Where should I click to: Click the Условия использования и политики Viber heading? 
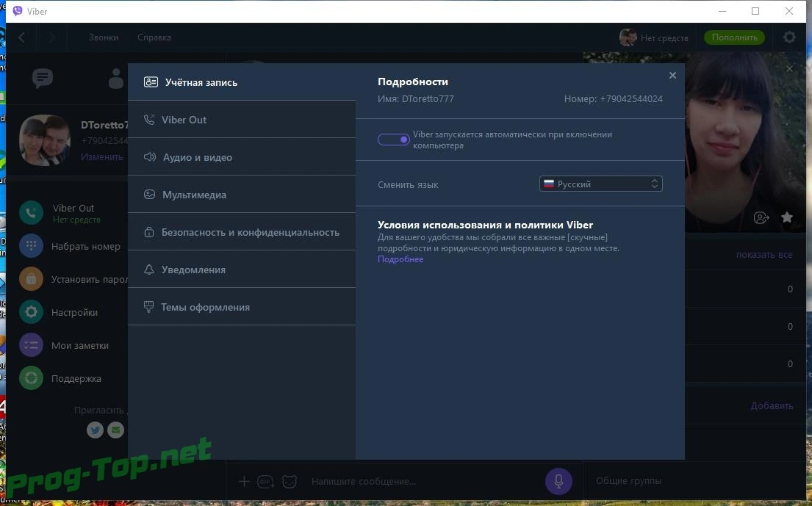pyautogui.click(x=485, y=225)
